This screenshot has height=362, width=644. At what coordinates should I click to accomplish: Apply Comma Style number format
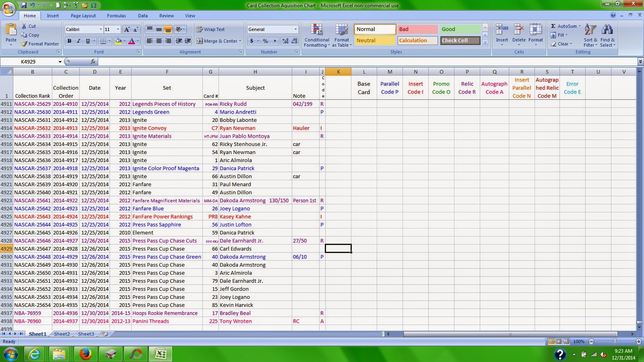point(275,41)
